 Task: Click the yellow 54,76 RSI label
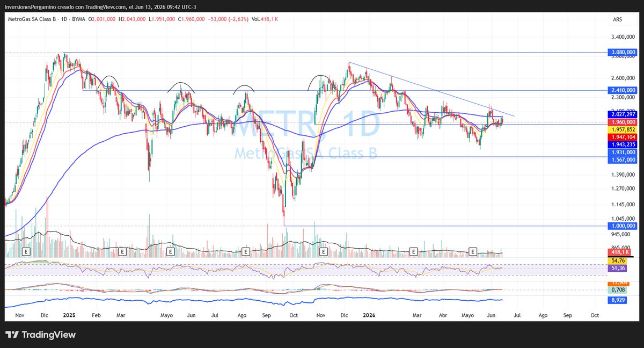pyautogui.click(x=617, y=260)
